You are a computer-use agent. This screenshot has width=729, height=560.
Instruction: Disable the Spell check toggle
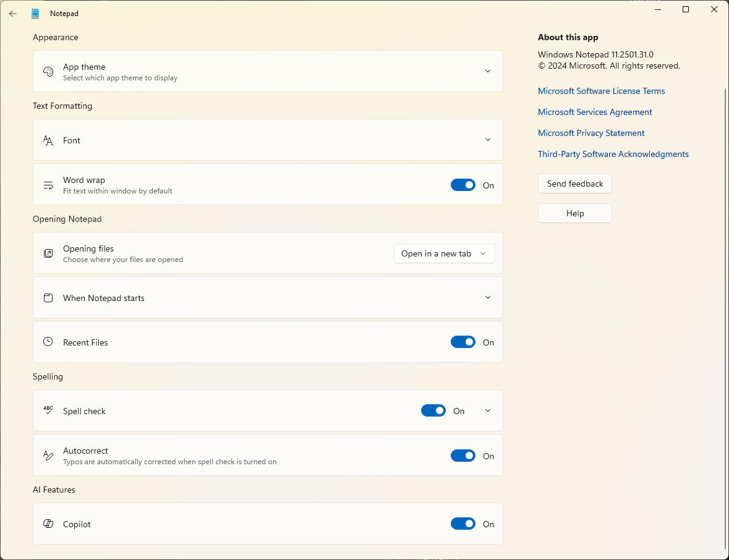tap(433, 411)
